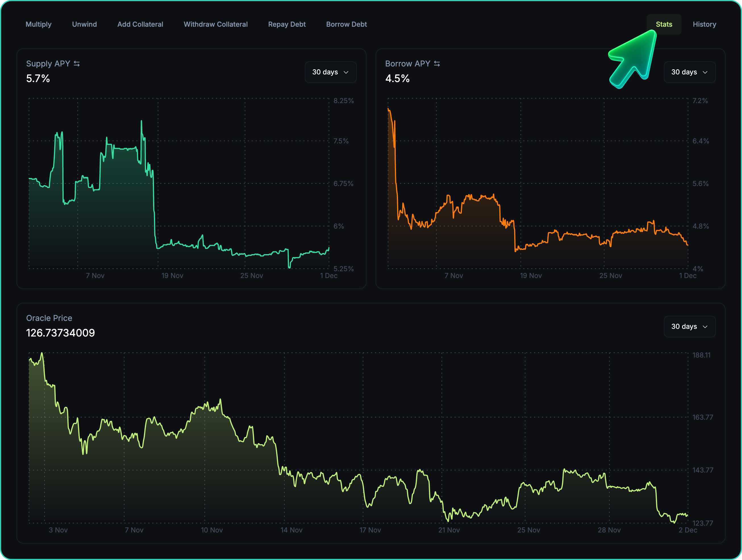Select the Multiply action
This screenshot has width=742, height=560.
[39, 24]
